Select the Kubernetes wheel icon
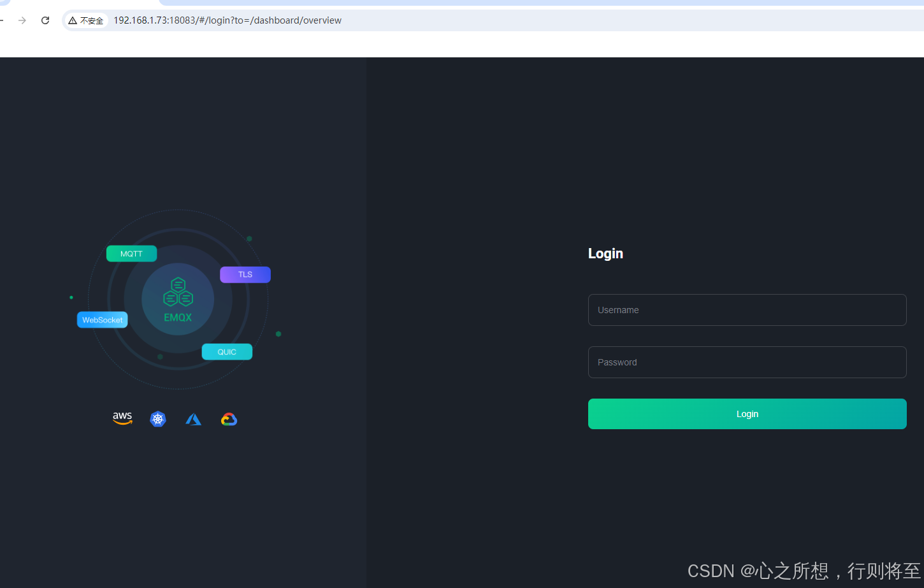924x588 pixels. coord(158,419)
